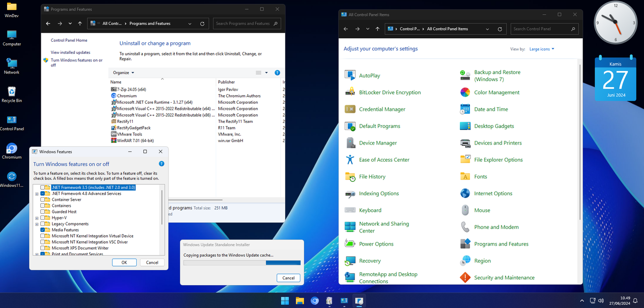Click the Help icon in Windows Features dialog
This screenshot has height=308, width=644.
[162, 164]
